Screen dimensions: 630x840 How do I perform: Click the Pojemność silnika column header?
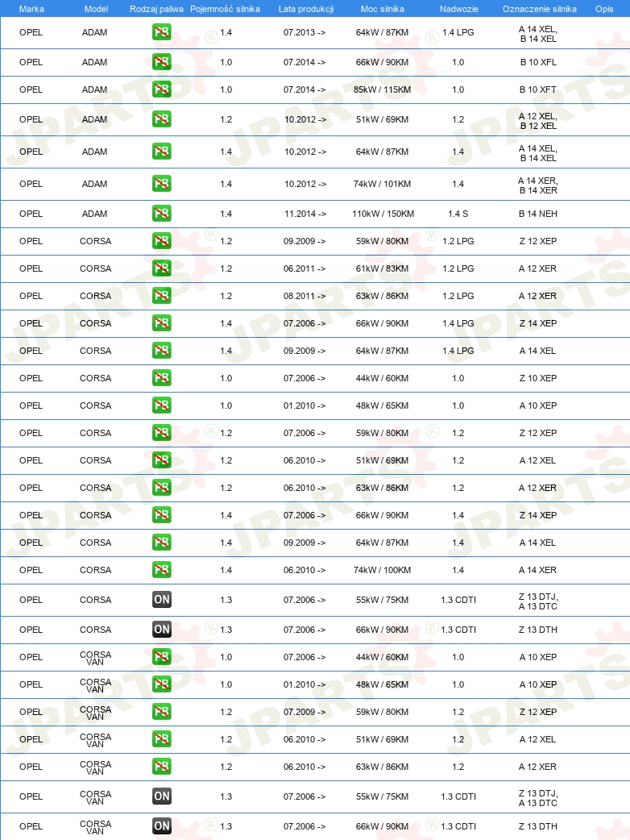click(x=226, y=9)
